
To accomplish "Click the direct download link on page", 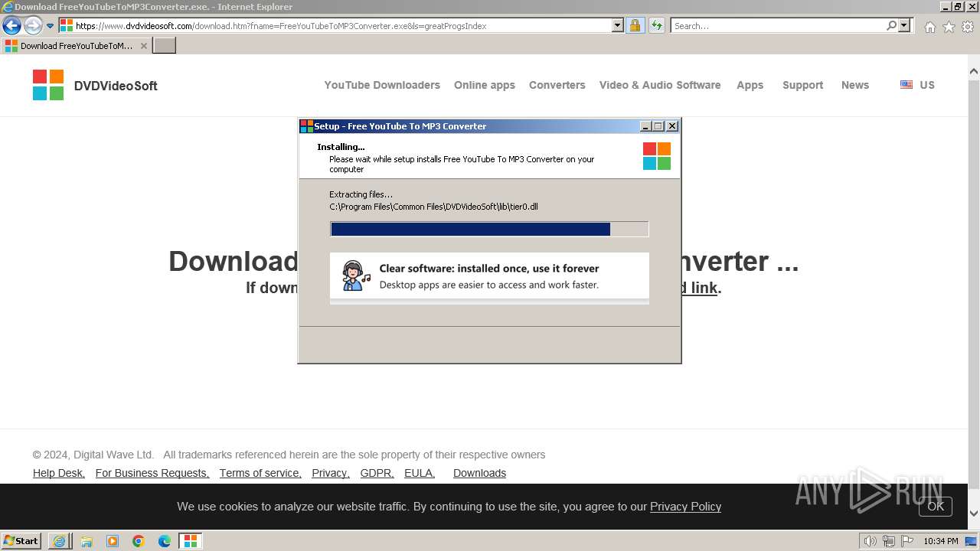I will [x=700, y=288].
